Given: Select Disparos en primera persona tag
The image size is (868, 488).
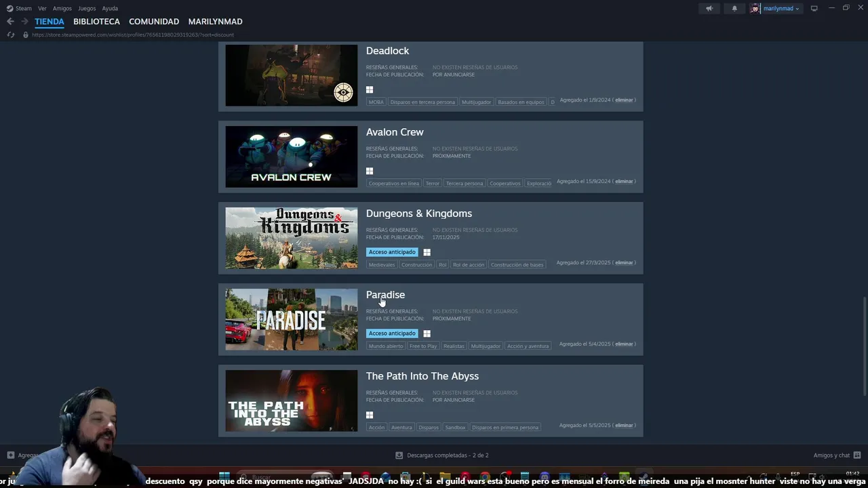Looking at the screenshot, I should (x=505, y=428).
